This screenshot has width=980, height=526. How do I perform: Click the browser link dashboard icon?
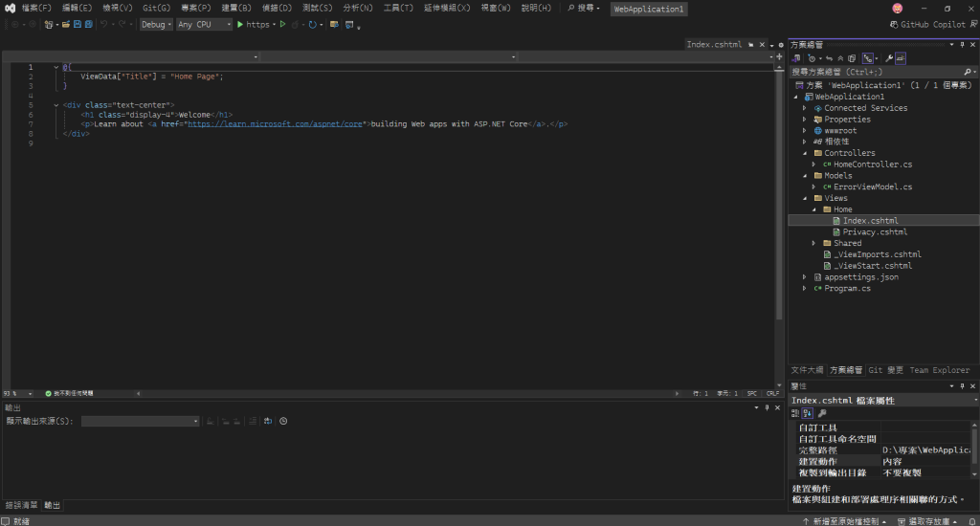(334, 24)
